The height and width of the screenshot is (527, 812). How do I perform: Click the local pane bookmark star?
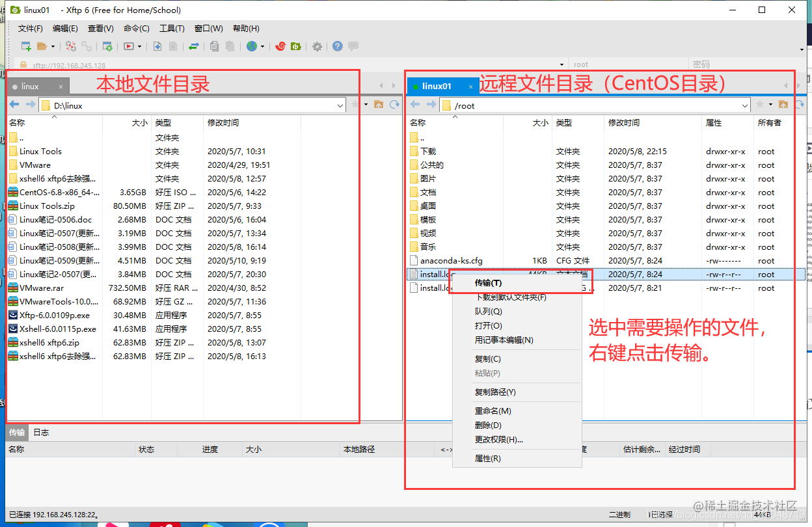coord(355,105)
